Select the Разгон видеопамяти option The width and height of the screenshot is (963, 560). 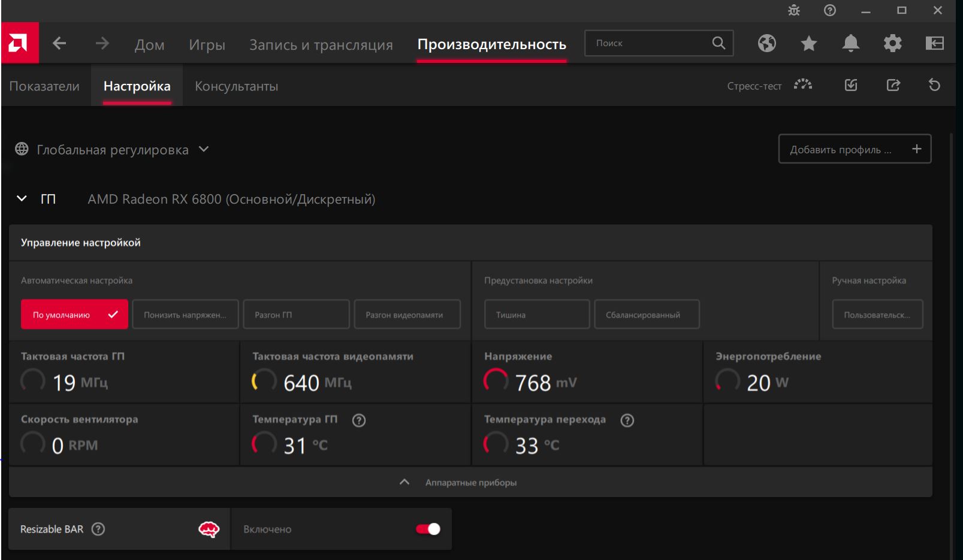coord(407,314)
